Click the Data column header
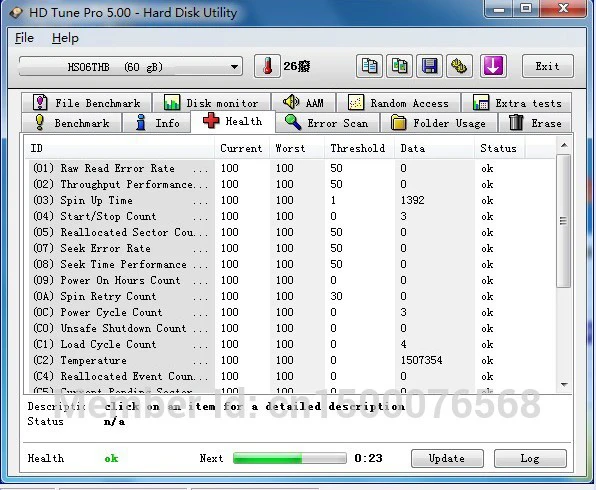This screenshot has height=490, width=596. pos(434,148)
